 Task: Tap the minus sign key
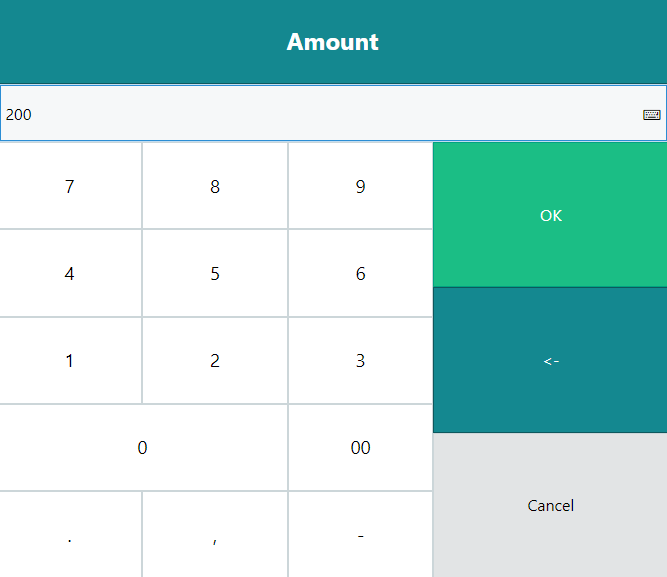360,536
